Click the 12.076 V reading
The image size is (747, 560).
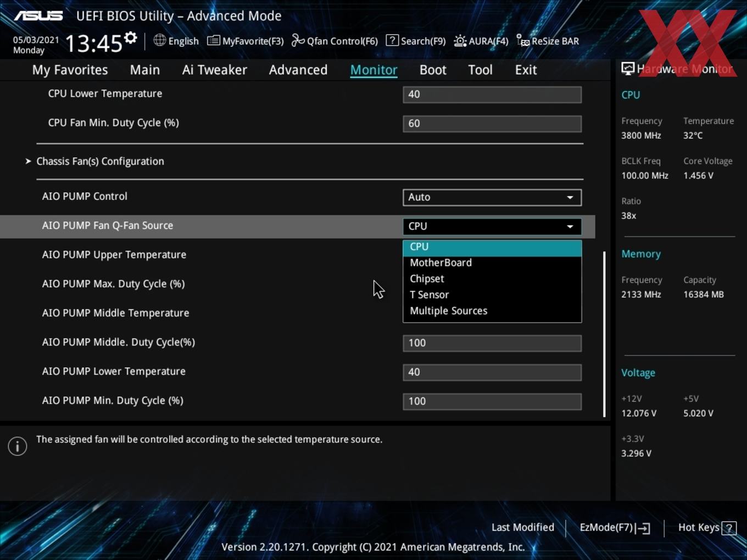[x=639, y=413]
